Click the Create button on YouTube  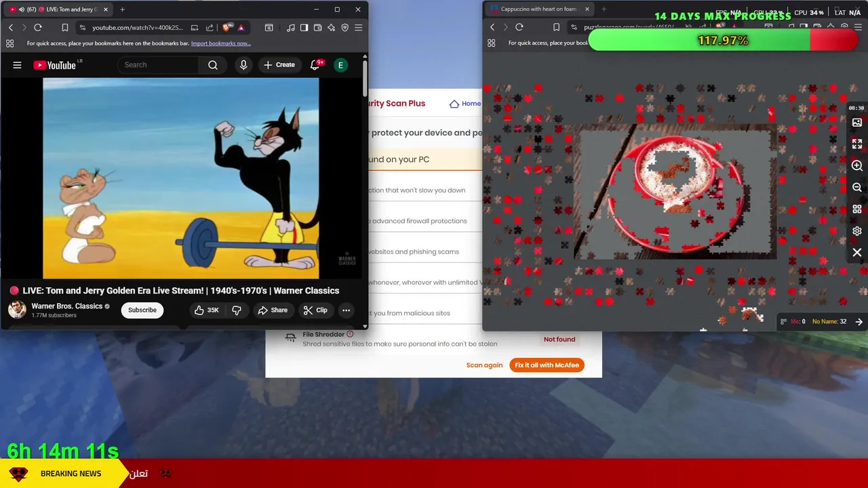click(279, 65)
